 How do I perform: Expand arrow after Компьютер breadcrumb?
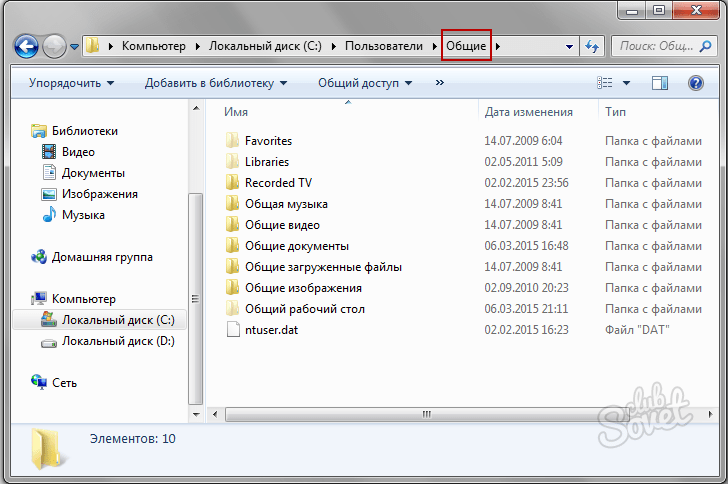pos(197,46)
